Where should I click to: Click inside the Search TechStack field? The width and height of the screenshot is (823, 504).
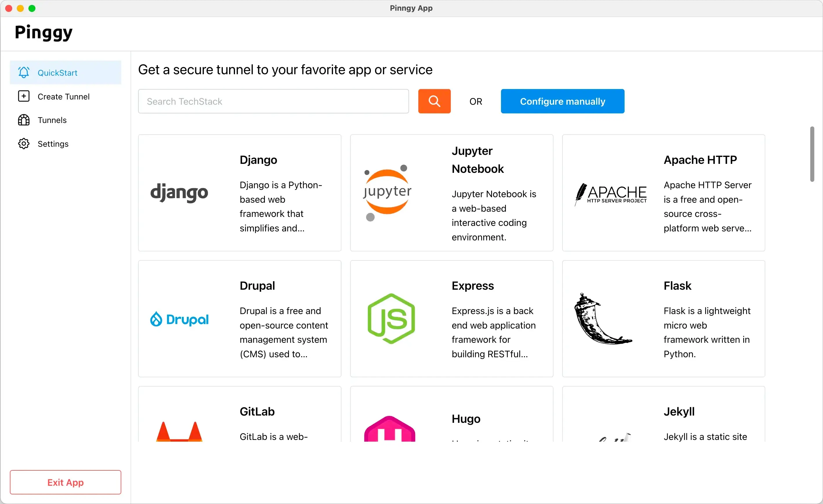[x=273, y=101]
